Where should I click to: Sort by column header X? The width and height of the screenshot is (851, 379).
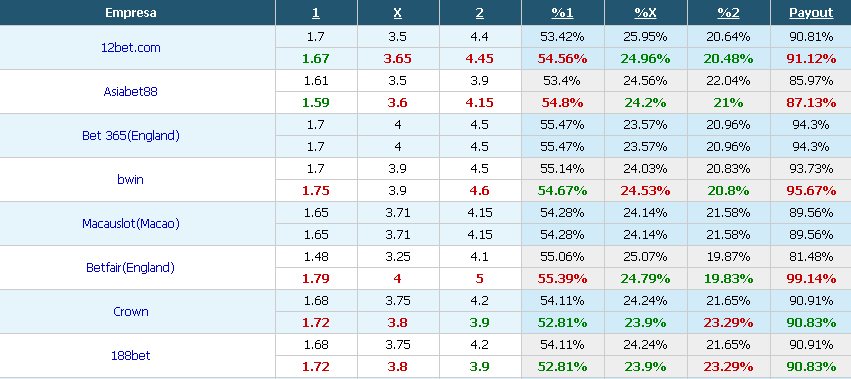pyautogui.click(x=397, y=13)
